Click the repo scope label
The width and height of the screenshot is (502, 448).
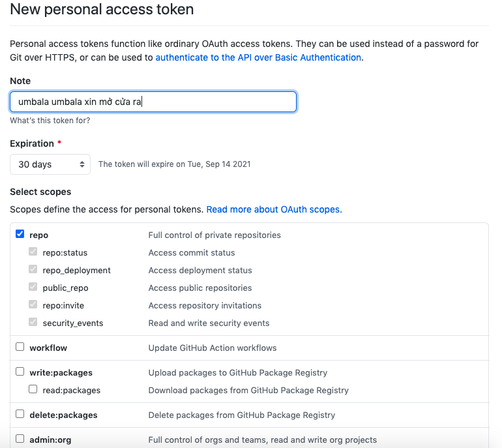tap(39, 235)
